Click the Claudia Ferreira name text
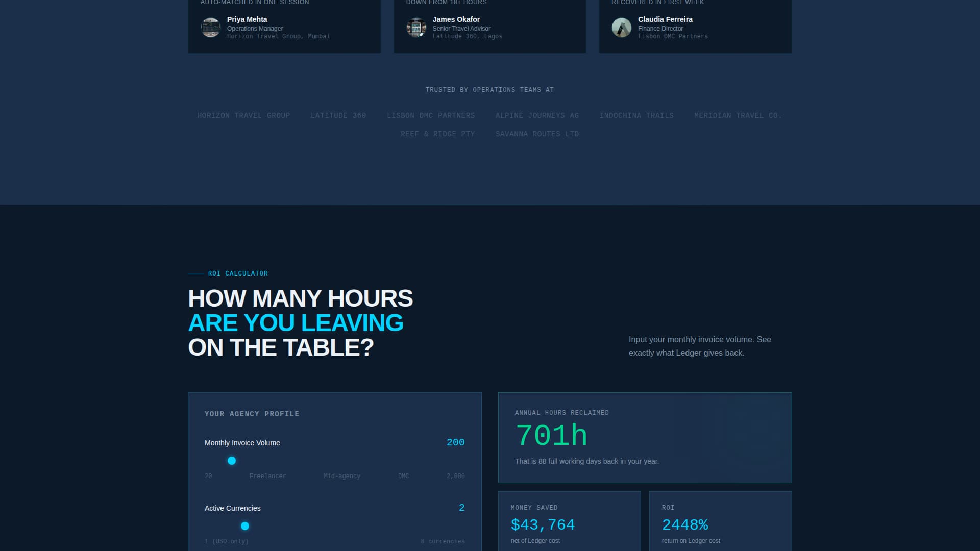This screenshot has height=551, width=980. point(665,19)
